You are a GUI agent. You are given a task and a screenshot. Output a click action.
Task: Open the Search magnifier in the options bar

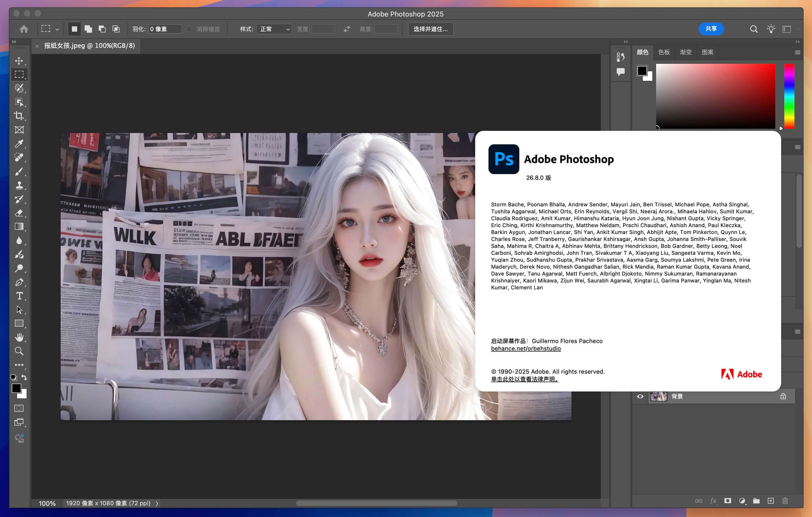(x=754, y=29)
